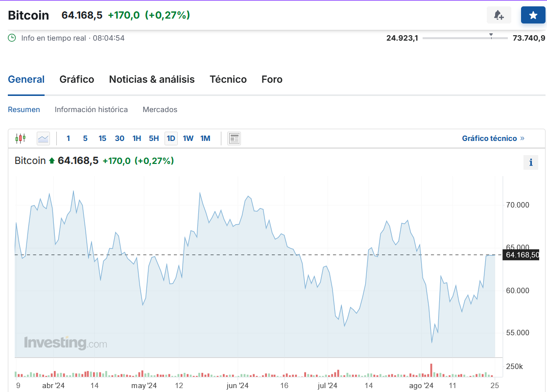Open the Foro tab
Image resolution: width=547 pixels, height=392 pixels.
(x=272, y=79)
